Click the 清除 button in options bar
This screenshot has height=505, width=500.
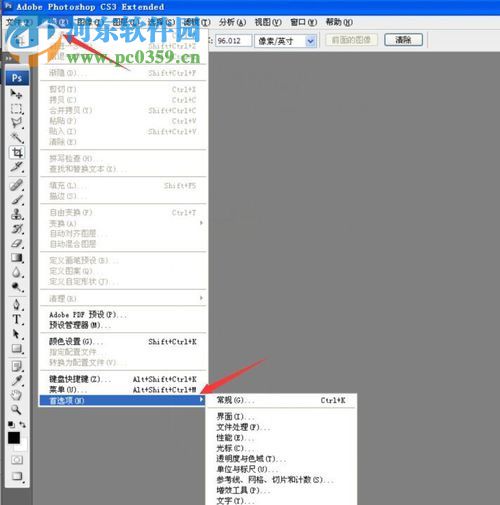click(x=404, y=40)
